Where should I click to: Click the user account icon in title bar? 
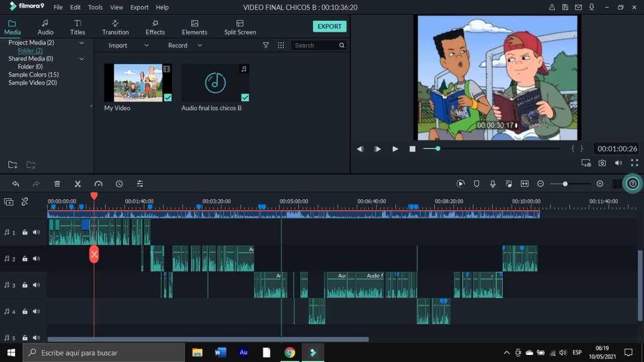pyautogui.click(x=552, y=8)
